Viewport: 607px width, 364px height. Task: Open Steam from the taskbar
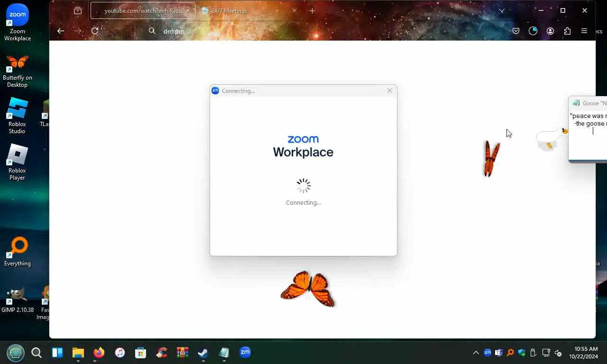(203, 353)
